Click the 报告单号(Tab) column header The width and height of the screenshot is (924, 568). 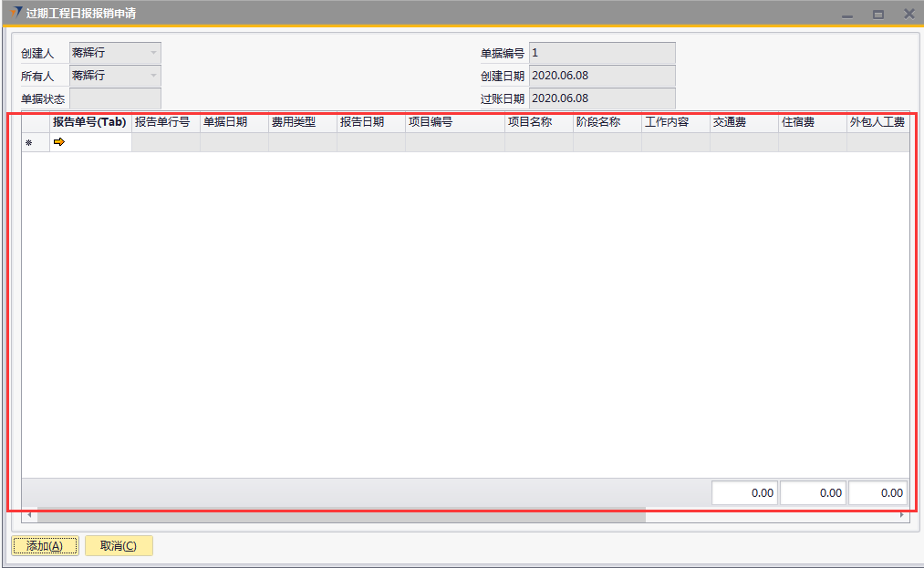(x=89, y=122)
